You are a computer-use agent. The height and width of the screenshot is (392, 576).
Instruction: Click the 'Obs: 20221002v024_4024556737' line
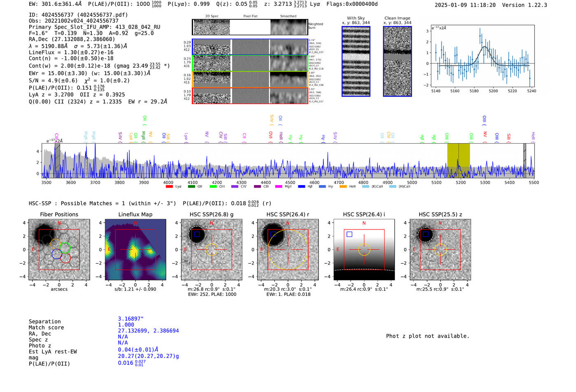pyautogui.click(x=74, y=21)
